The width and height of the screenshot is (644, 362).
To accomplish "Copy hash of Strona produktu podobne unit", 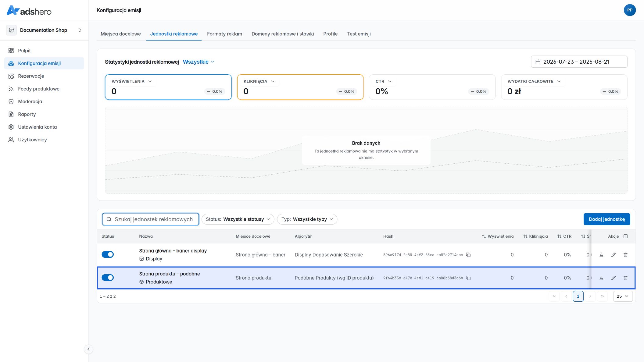I will 468,278.
